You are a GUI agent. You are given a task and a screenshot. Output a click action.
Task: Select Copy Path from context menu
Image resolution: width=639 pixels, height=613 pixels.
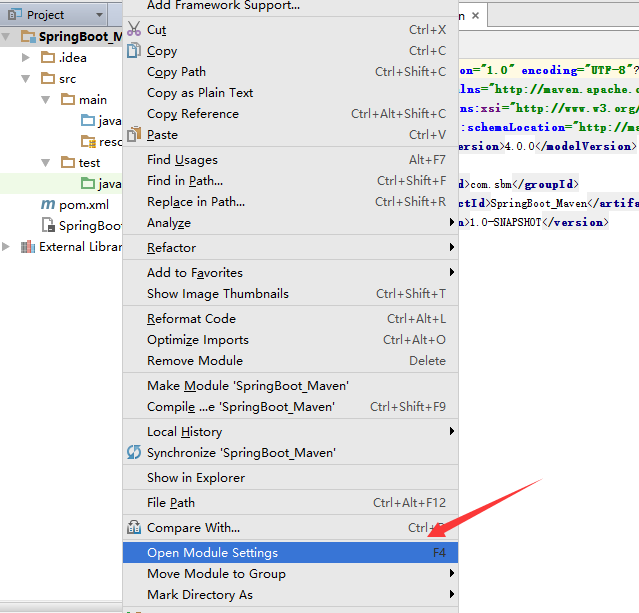pos(290,71)
